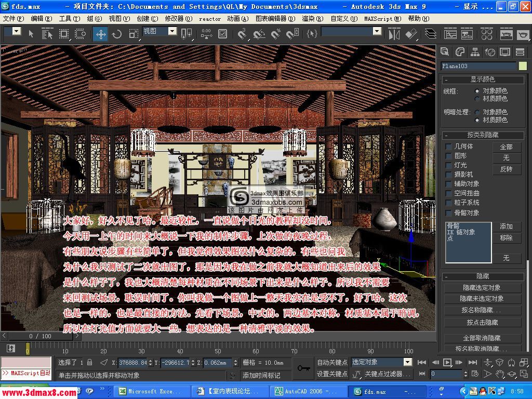Switch to the Hierarchy command panel tab

[x=475, y=52]
